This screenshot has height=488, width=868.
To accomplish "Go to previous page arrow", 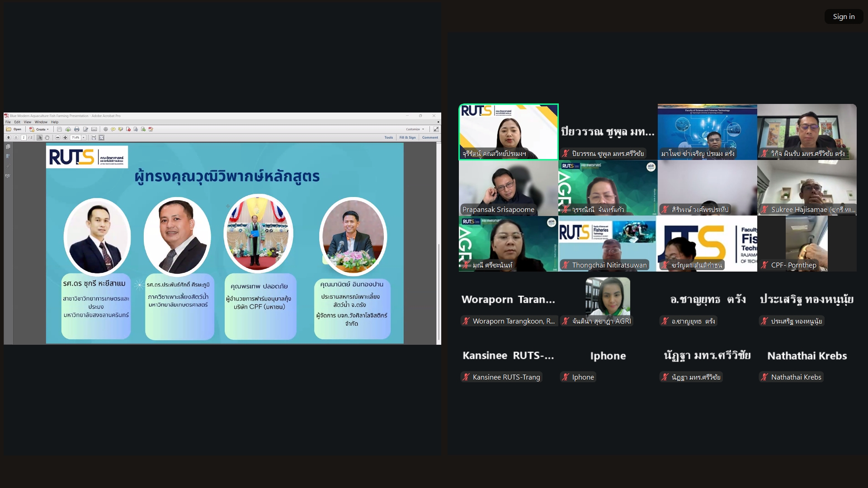I will coord(8,137).
